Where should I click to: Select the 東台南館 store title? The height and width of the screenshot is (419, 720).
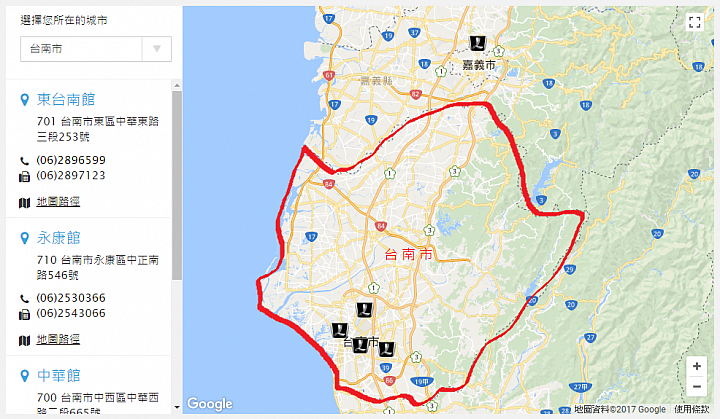pos(66,99)
